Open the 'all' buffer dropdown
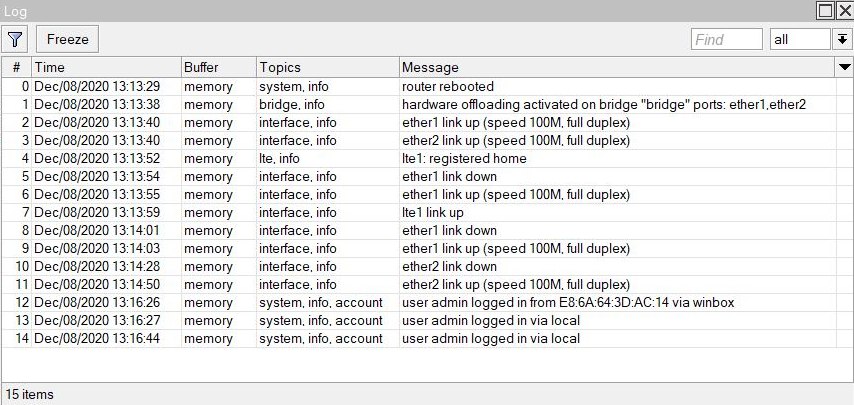The image size is (854, 405). point(800,39)
